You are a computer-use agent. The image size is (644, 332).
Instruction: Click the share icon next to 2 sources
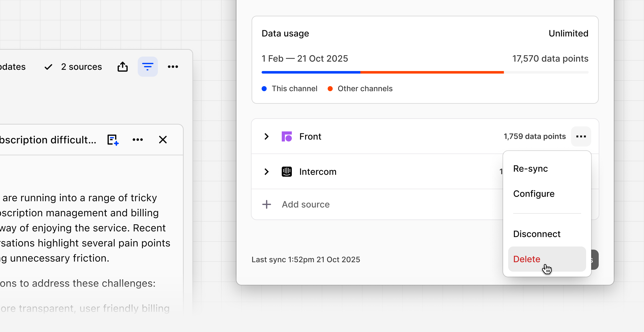[x=122, y=66]
